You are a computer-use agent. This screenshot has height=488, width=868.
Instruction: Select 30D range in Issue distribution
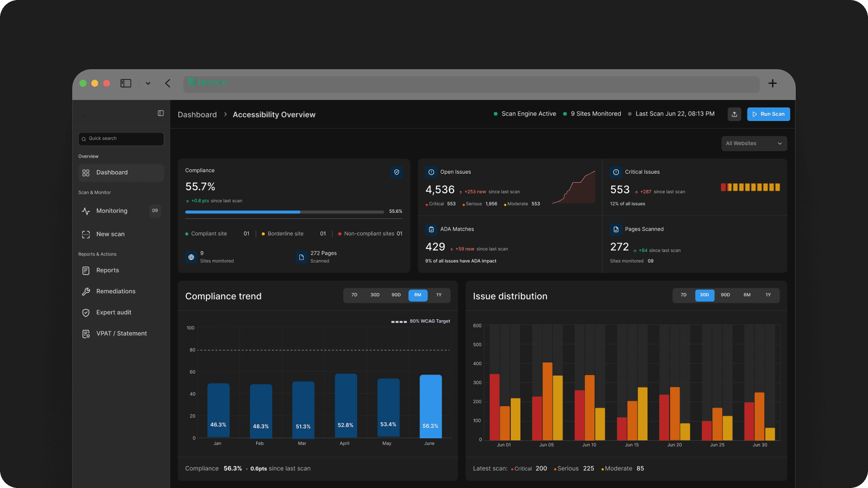705,295
